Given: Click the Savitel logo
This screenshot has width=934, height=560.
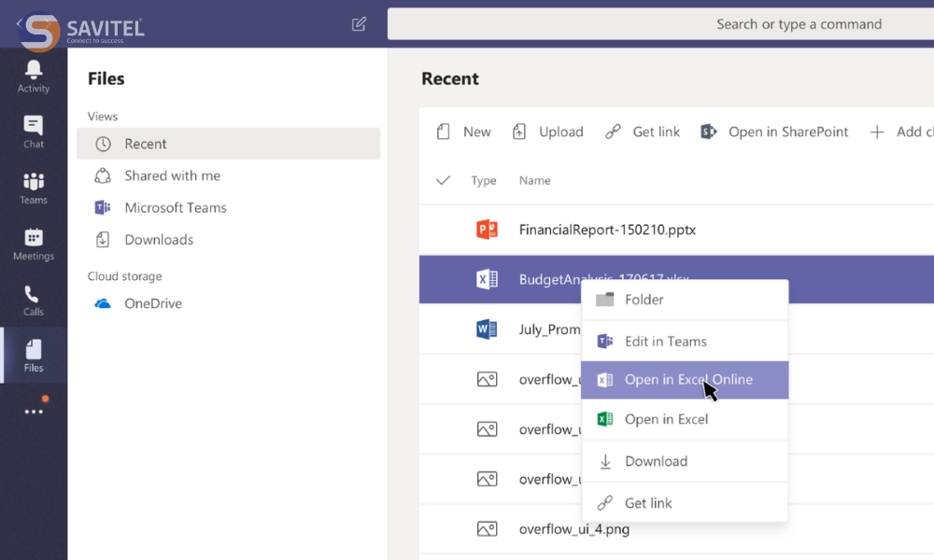Looking at the screenshot, I should (x=82, y=30).
